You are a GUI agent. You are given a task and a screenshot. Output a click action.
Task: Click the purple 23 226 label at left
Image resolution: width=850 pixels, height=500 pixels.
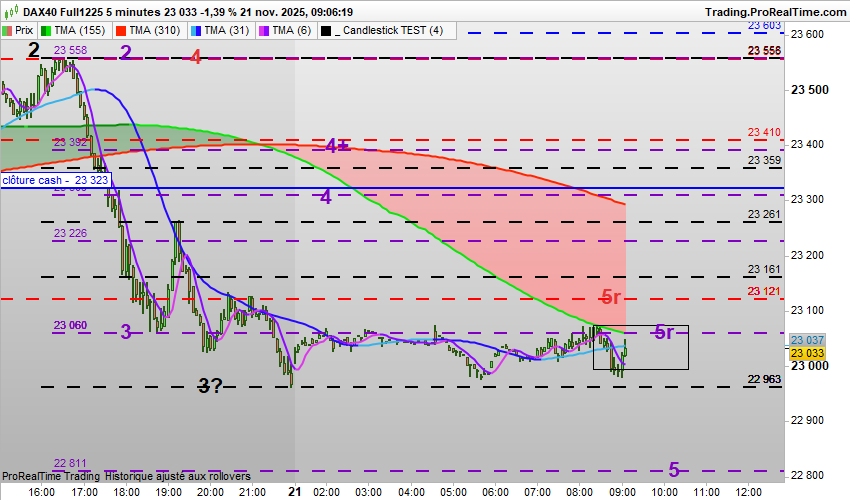pyautogui.click(x=70, y=233)
